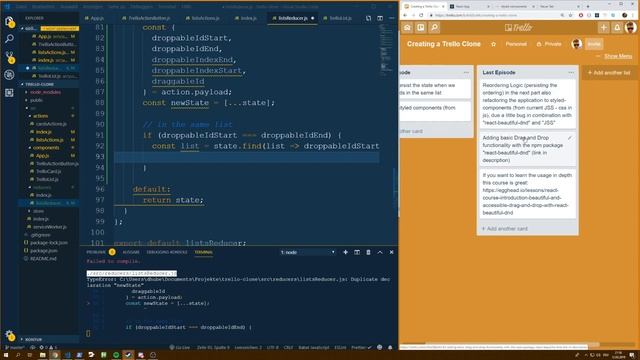Open package-lock.json in the explorer
Screen dimensions: 640x360
49,243
